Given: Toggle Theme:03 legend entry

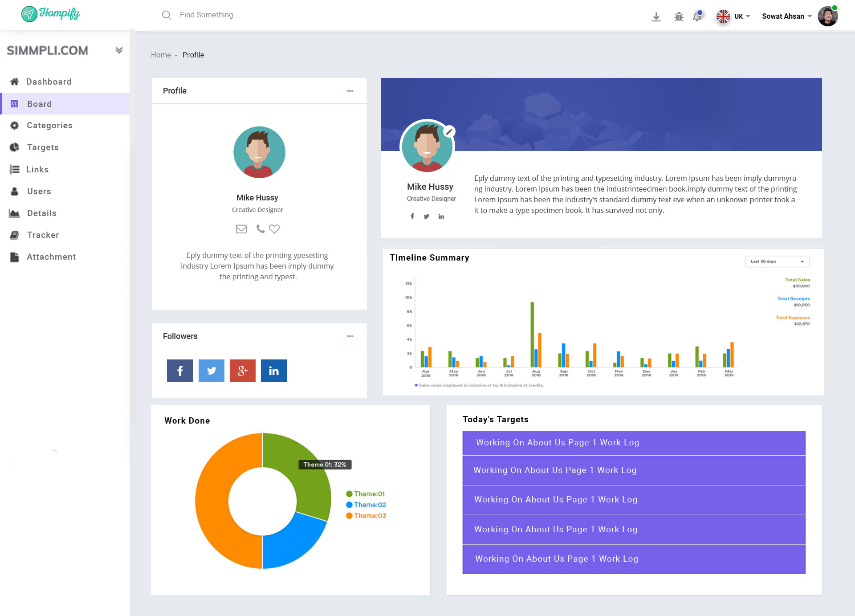Looking at the screenshot, I should 366,516.
